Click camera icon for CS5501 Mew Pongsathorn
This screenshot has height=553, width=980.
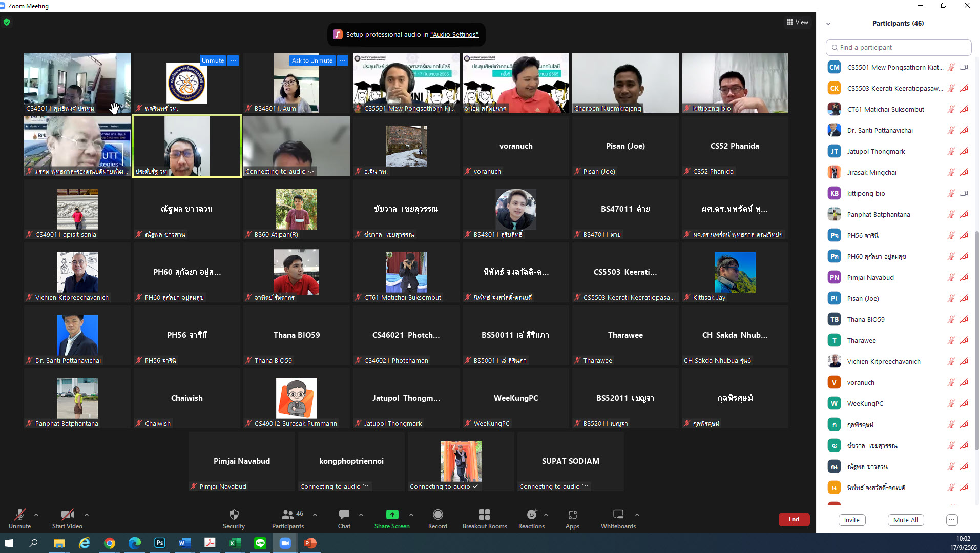tap(964, 67)
